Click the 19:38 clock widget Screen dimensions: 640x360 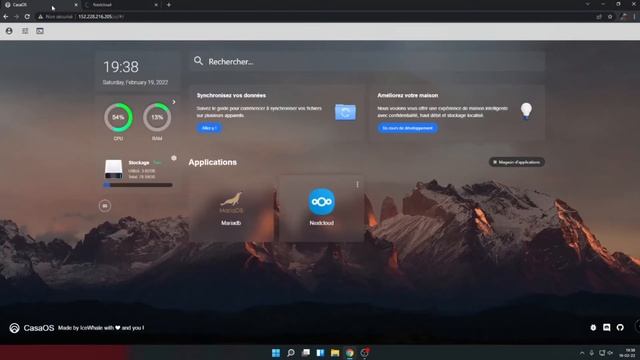click(121, 67)
